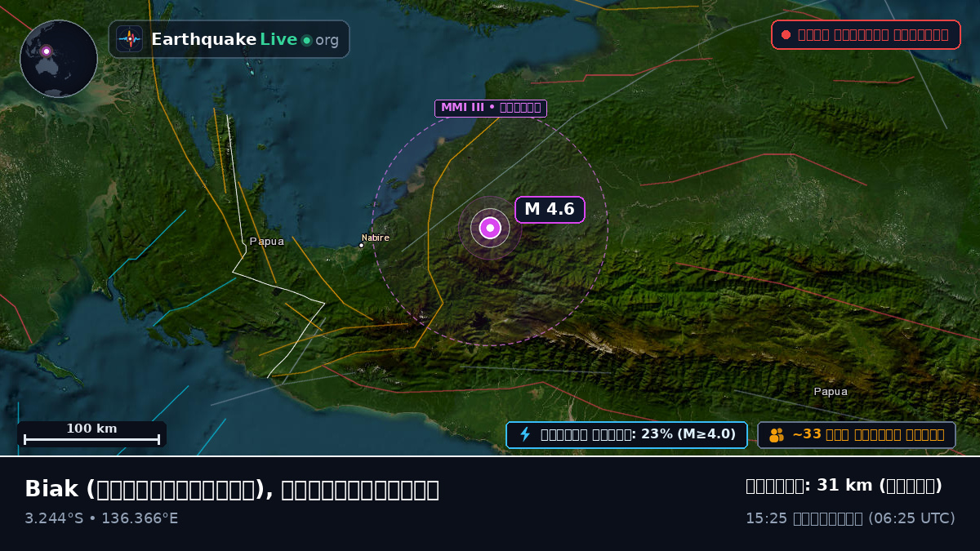This screenshot has height=551, width=980.
Task: Click the MMI III intensity label
Action: (490, 108)
